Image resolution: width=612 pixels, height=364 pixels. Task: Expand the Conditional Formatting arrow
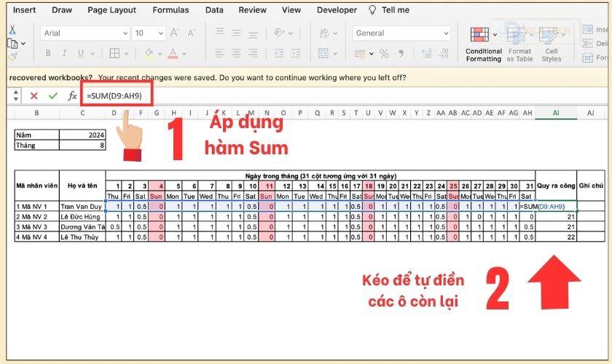coord(495,35)
